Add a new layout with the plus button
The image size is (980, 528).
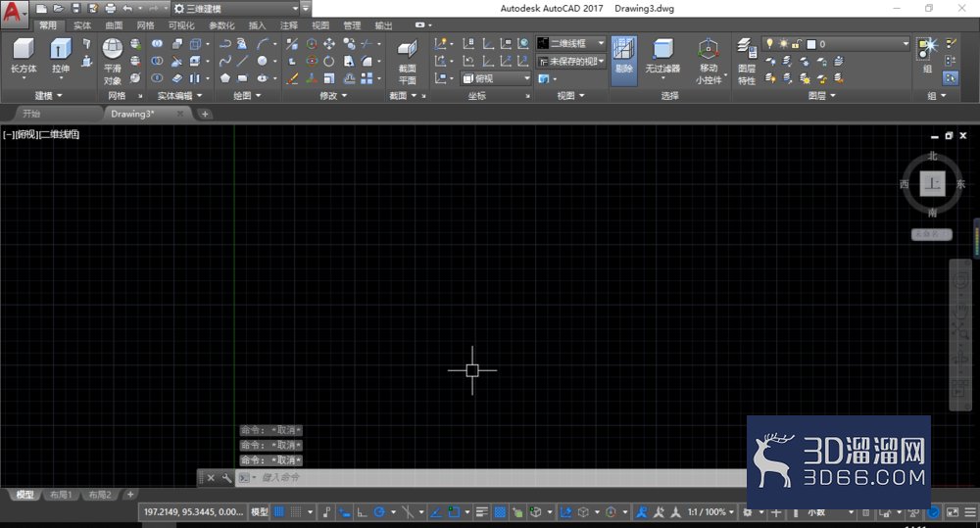coord(130,495)
